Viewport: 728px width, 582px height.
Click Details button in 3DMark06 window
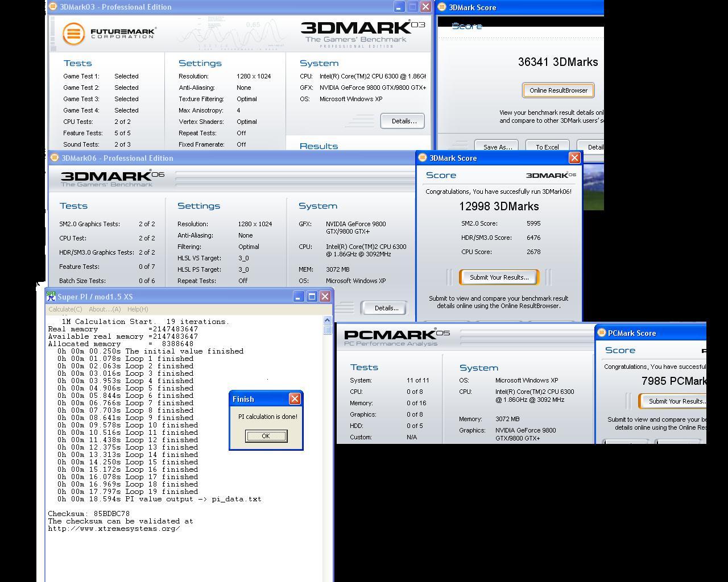coord(386,308)
